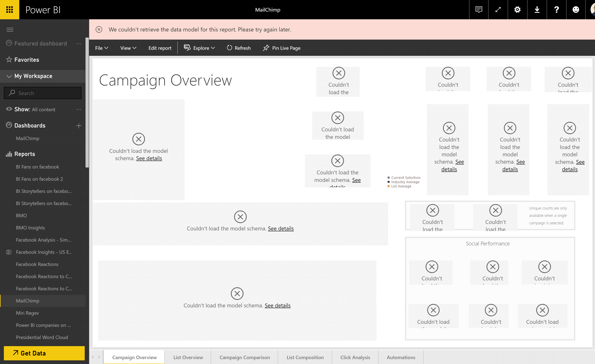Click the List Average legend swatch
This screenshot has width=595, height=364.
click(x=389, y=186)
